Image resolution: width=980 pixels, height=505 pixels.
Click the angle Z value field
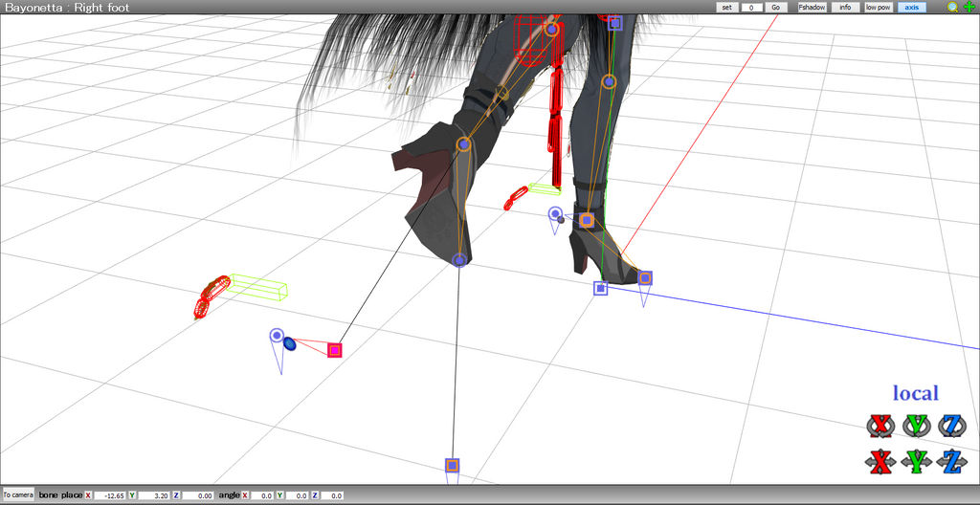332,495
